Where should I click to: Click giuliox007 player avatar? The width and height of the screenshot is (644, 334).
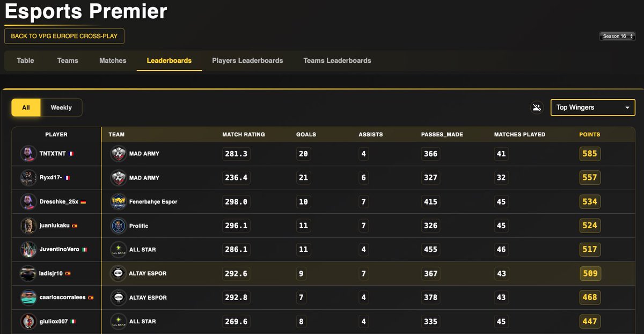click(x=28, y=321)
